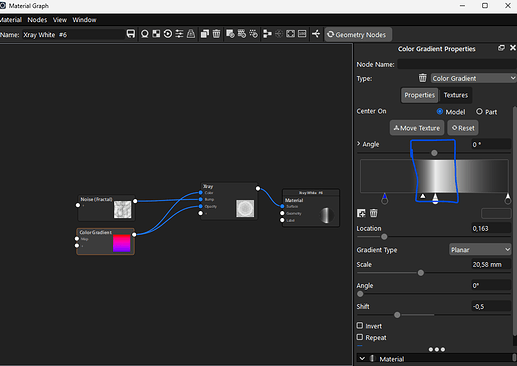The height and width of the screenshot is (366, 517).
Task: Click the Geometry Nodes button
Action: [358, 34]
